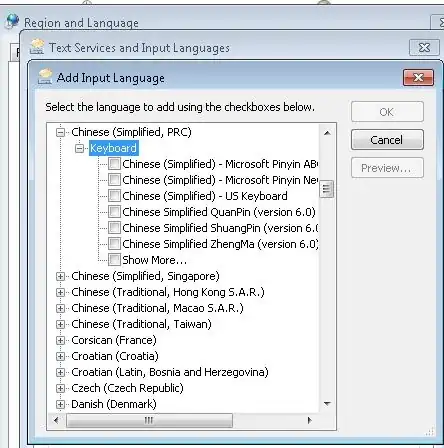The width and height of the screenshot is (444, 448).
Task: Enable Chinese Simplified QuanPin (version 6.0) checkbox
Action: (x=114, y=212)
